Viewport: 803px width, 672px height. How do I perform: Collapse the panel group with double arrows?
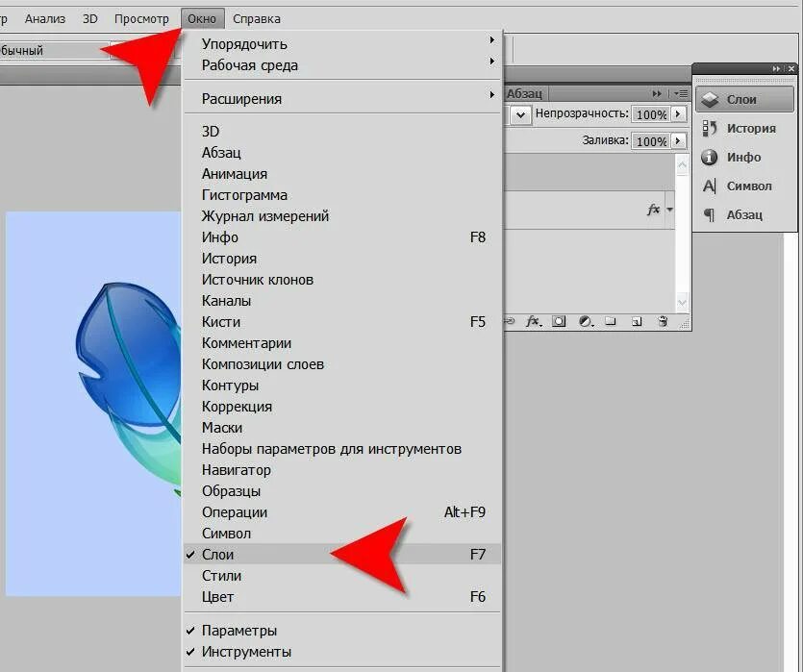657,93
